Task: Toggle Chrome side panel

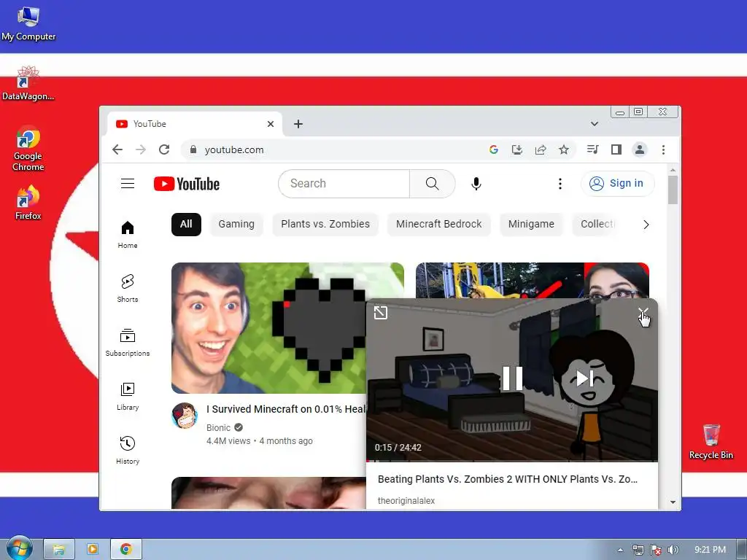Action: [616, 150]
